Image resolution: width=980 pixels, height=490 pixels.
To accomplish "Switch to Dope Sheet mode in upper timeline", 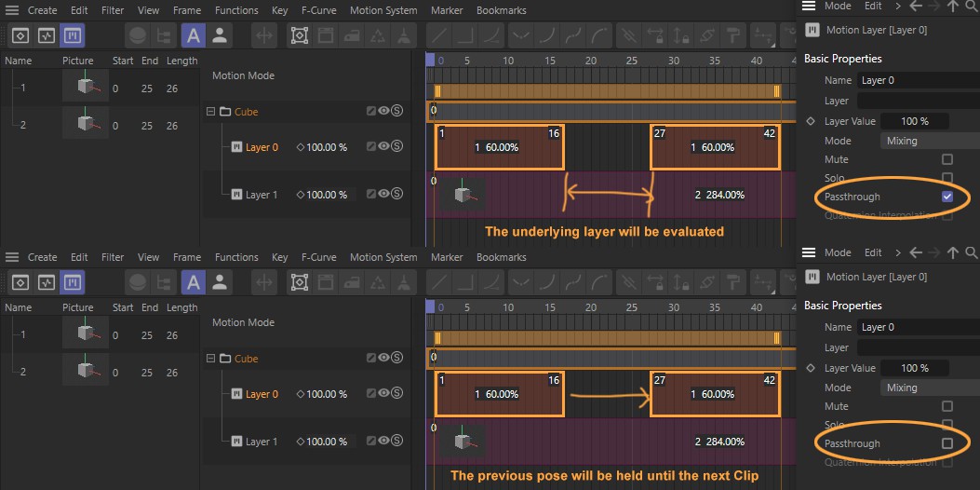I will click(x=20, y=35).
